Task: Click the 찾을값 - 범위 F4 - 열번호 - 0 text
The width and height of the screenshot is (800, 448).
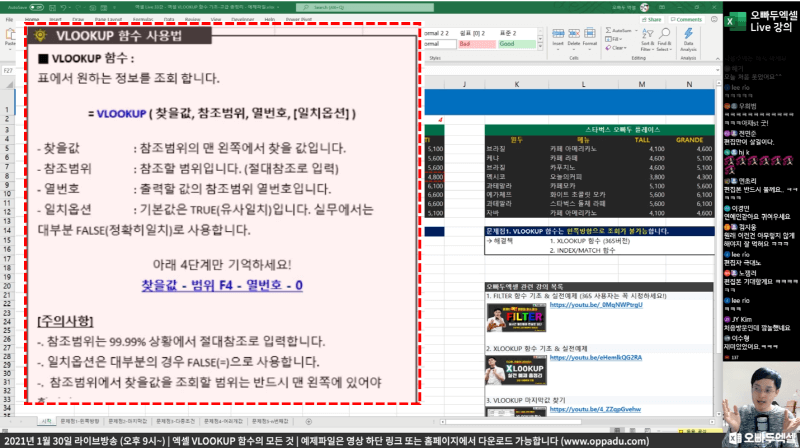Action: pos(222,285)
